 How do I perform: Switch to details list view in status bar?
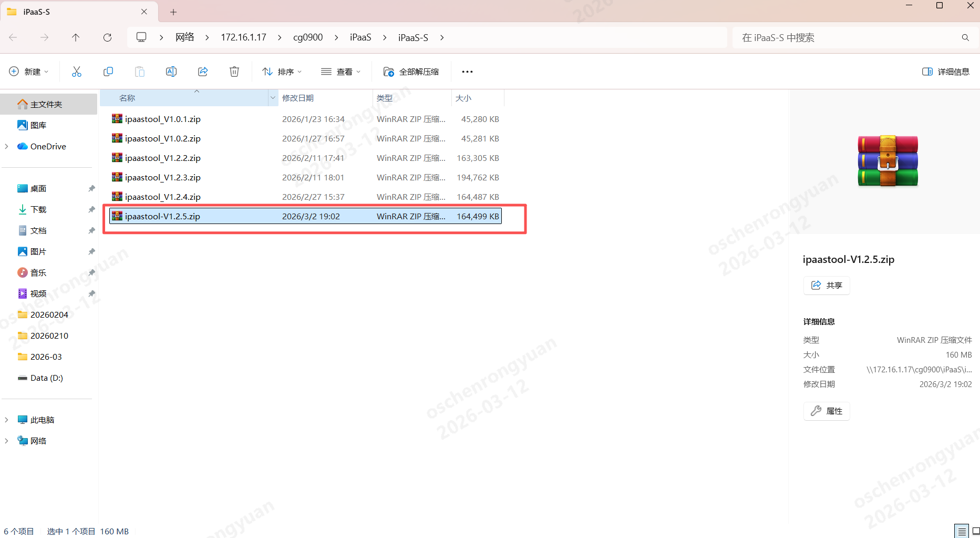click(x=962, y=531)
